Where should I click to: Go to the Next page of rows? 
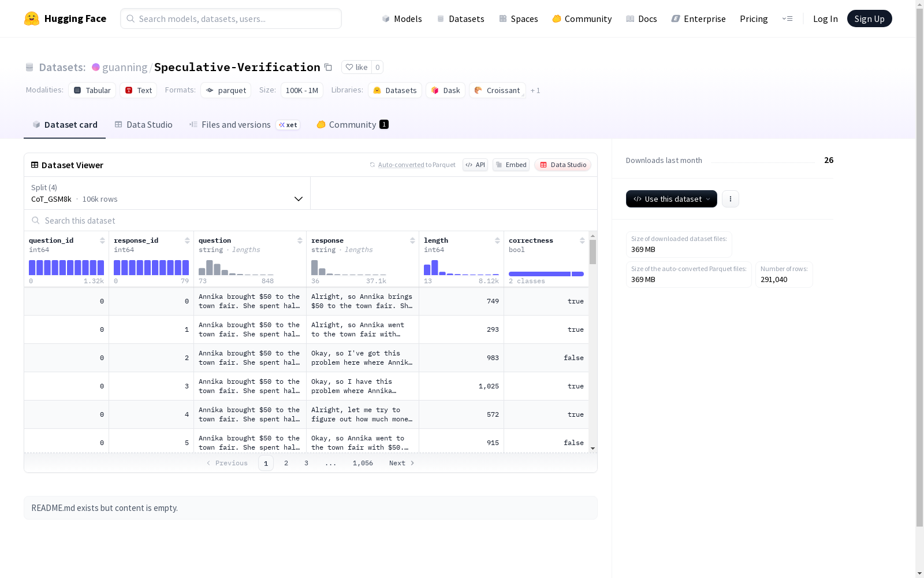tap(401, 463)
